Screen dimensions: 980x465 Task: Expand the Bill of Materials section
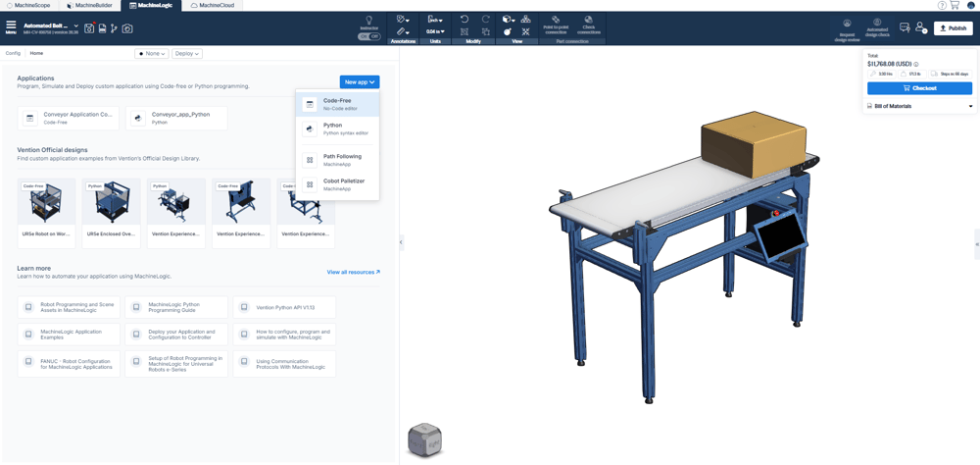click(919, 106)
